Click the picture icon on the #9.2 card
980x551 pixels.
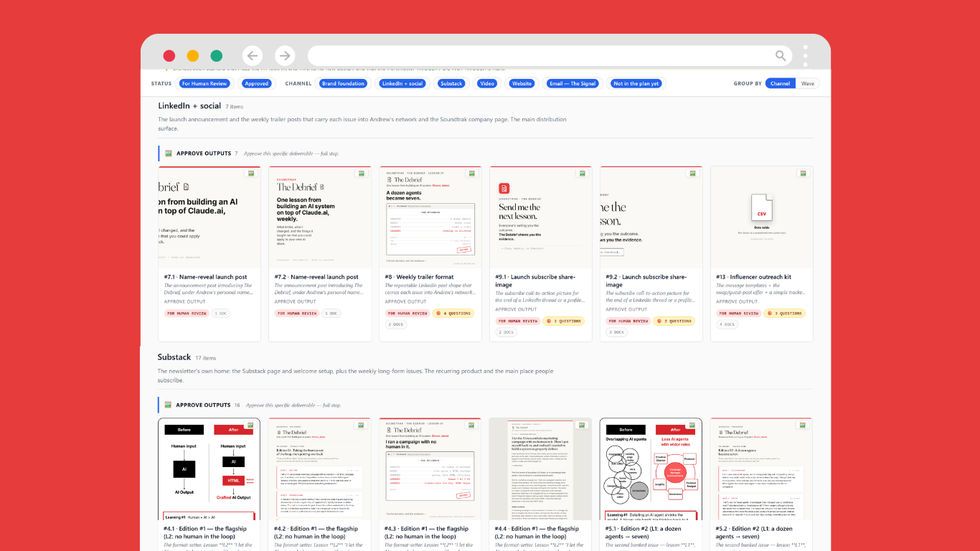point(693,173)
